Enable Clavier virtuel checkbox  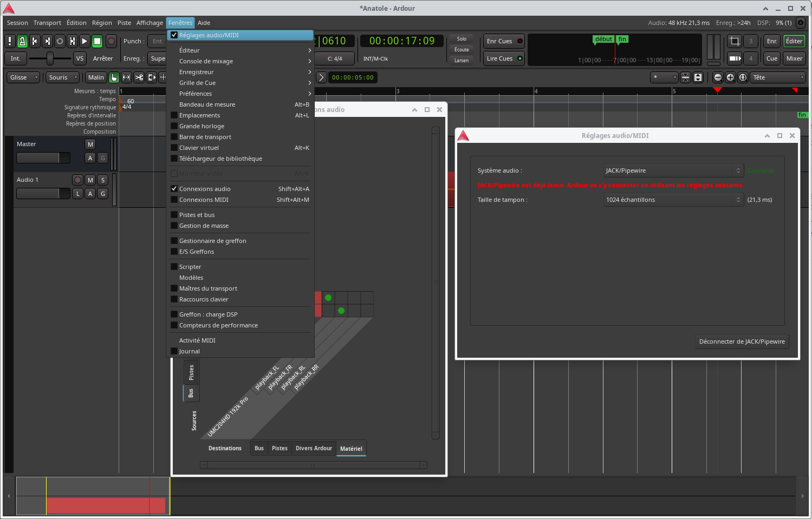174,148
